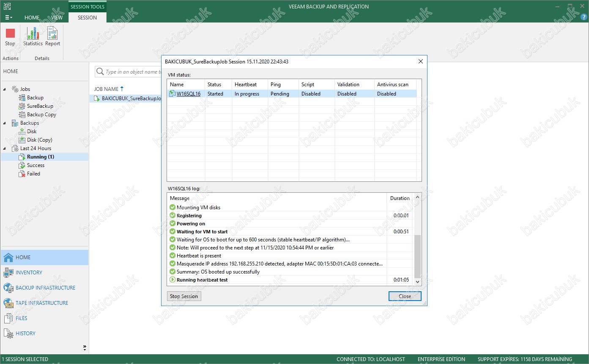
Task: Collapse the Backups tree node
Action: point(5,123)
